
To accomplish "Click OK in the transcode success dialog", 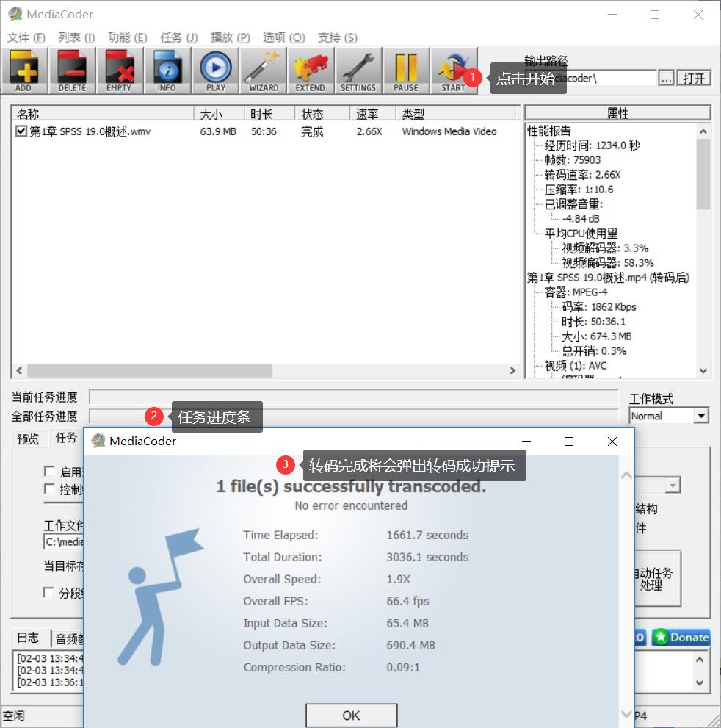I will pyautogui.click(x=351, y=715).
